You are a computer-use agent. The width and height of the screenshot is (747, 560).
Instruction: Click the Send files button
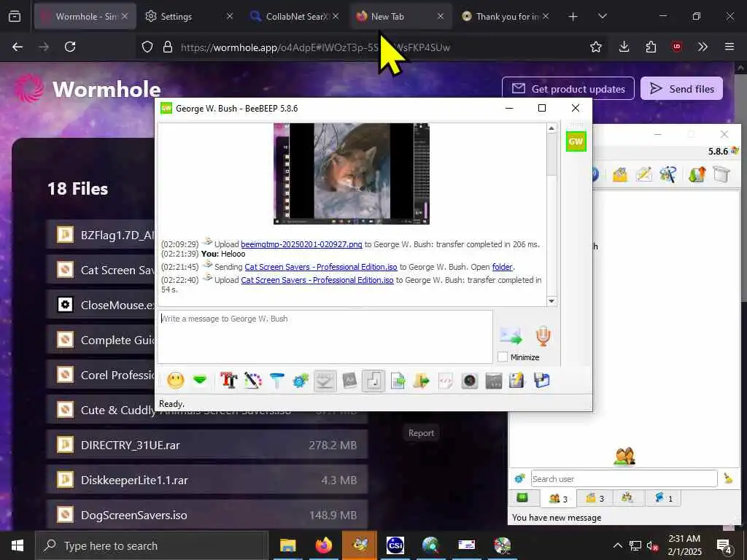681,88
